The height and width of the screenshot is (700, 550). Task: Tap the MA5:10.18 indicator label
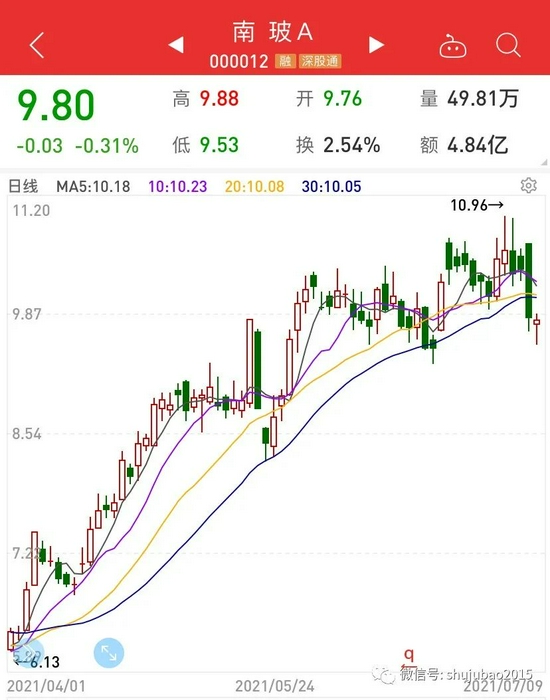click(x=93, y=186)
